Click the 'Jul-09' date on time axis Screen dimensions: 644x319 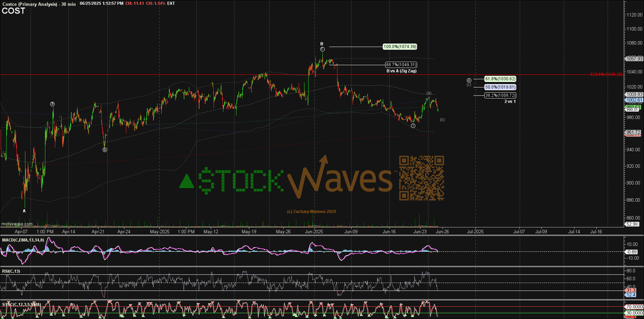(x=540, y=231)
